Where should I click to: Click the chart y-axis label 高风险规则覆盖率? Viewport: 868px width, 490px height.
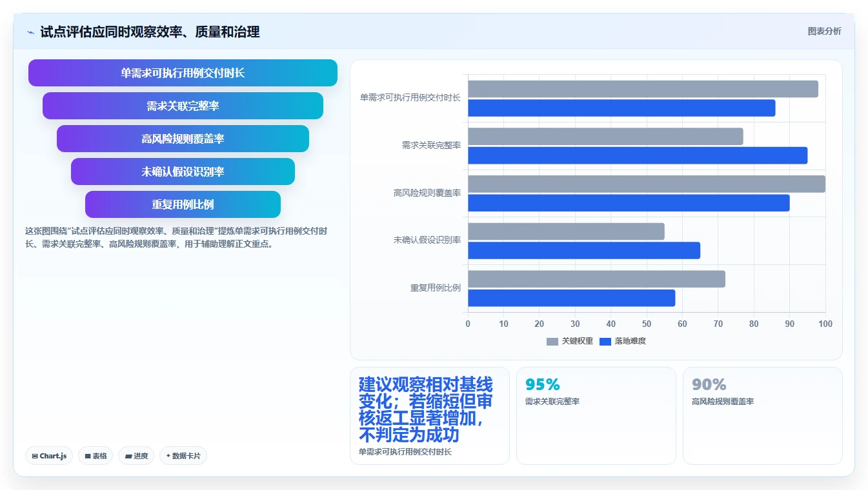[x=427, y=193]
